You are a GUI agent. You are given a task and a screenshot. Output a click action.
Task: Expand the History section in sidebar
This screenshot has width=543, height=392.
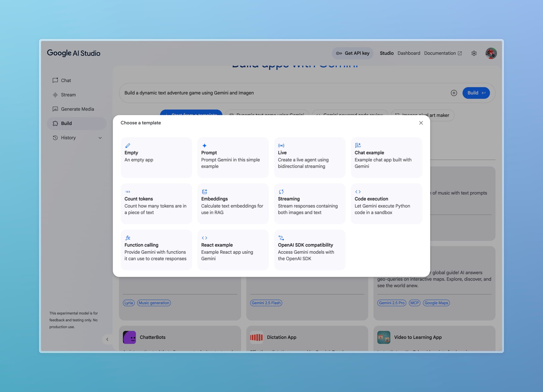(100, 138)
